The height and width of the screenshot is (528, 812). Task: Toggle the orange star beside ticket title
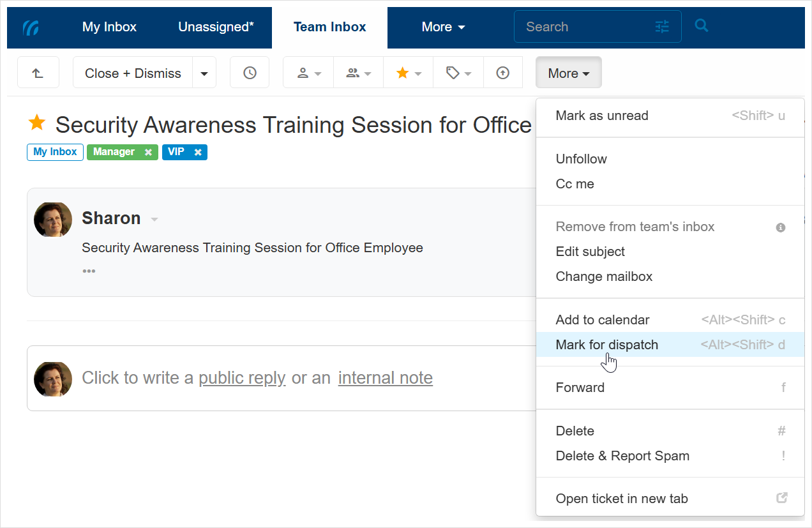37,123
